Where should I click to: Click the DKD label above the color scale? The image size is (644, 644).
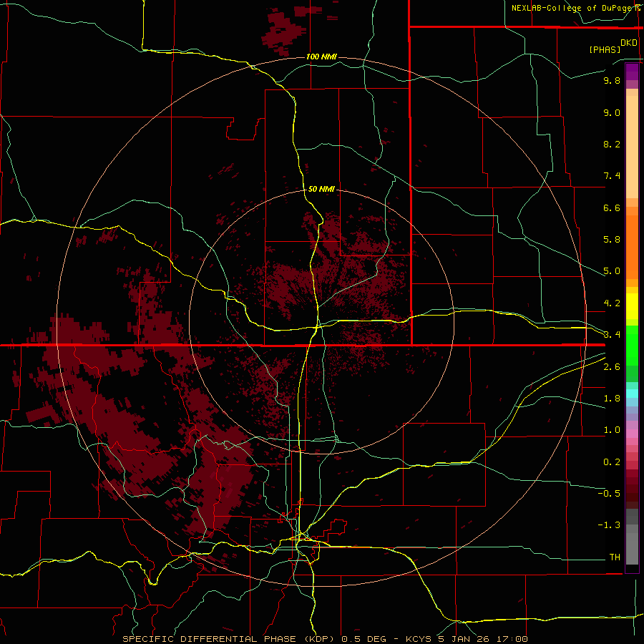629,43
